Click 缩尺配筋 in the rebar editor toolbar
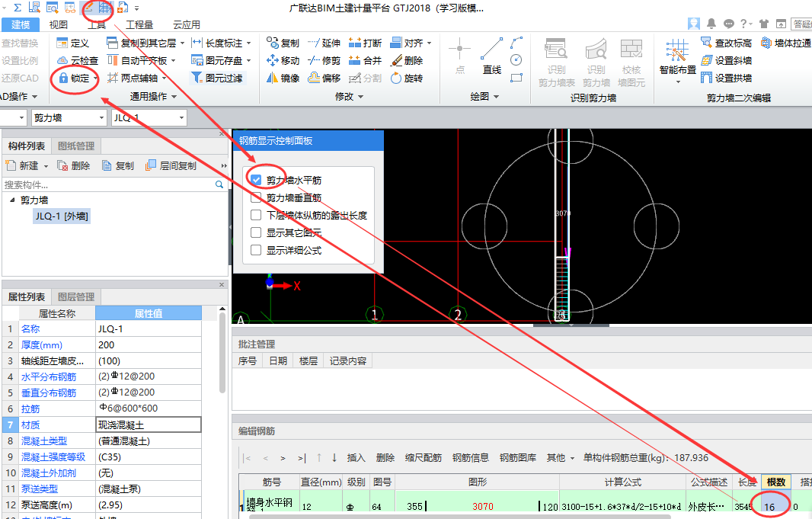Screen dimensions: 812x519 click(424, 458)
